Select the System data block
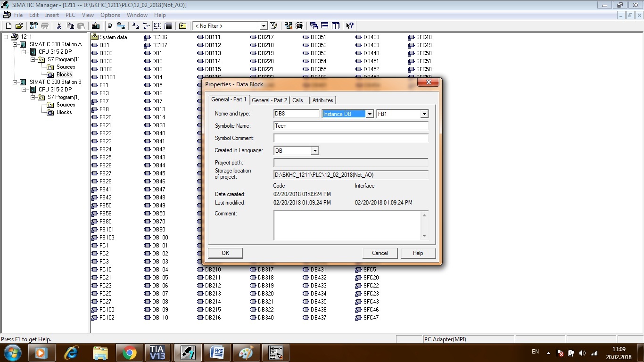This screenshot has height=362, width=644. 113,37
